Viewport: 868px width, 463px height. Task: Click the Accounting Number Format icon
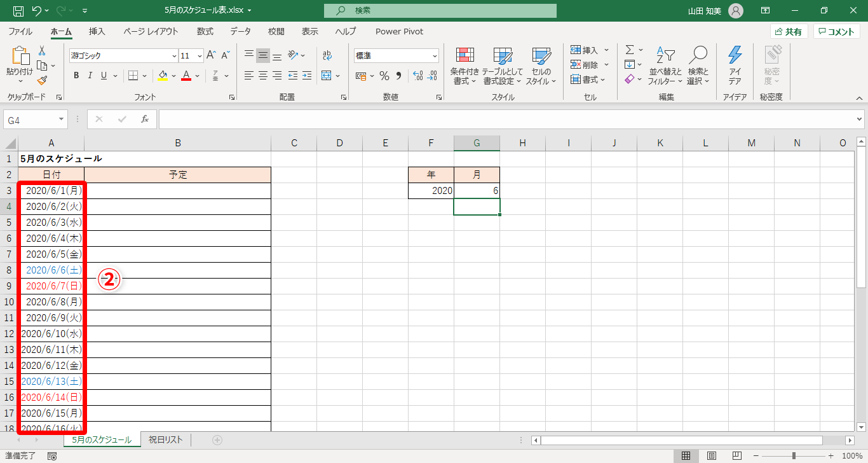pyautogui.click(x=361, y=76)
